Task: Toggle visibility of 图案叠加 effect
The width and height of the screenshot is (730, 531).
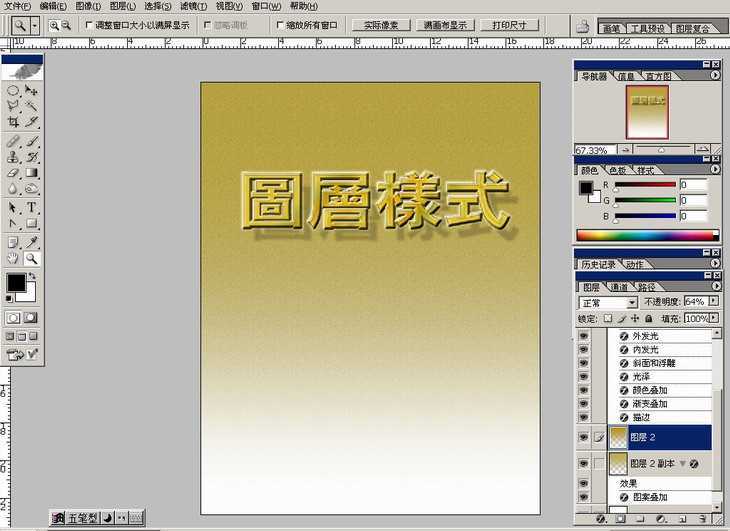Action: click(583, 497)
